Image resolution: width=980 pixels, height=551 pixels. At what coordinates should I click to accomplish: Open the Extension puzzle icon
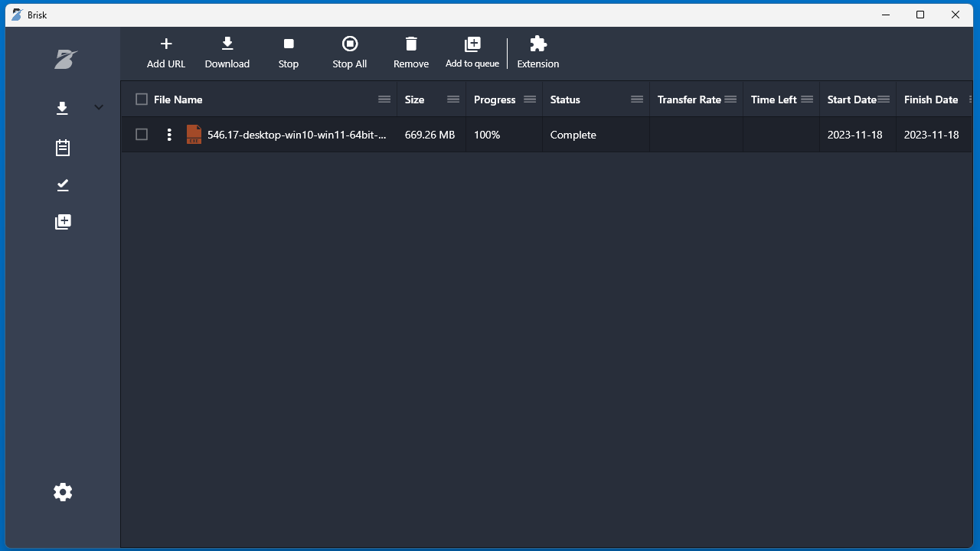(538, 44)
